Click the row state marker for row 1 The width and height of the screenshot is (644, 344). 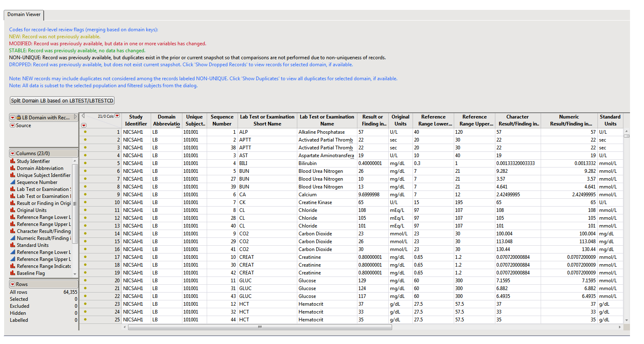(x=85, y=132)
